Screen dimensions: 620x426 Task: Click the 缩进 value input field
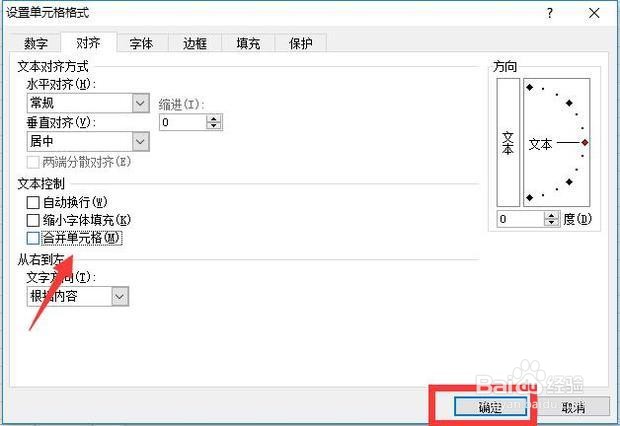[x=183, y=122]
